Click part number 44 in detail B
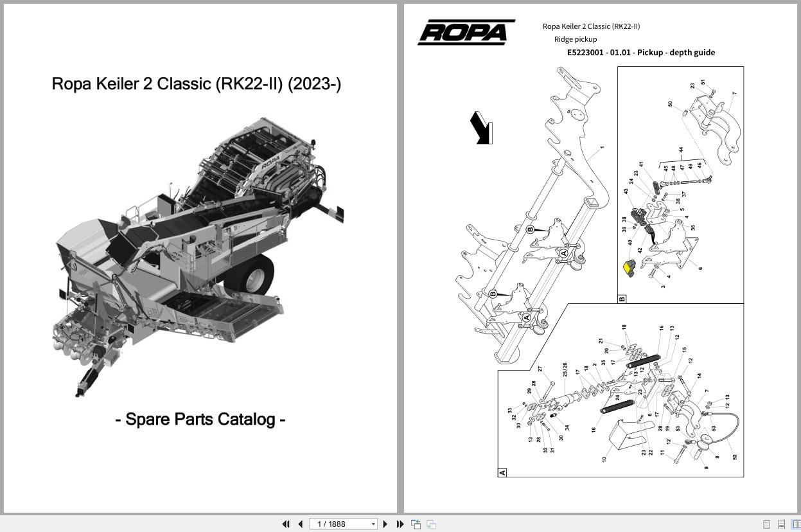The image size is (801, 532). [x=681, y=150]
